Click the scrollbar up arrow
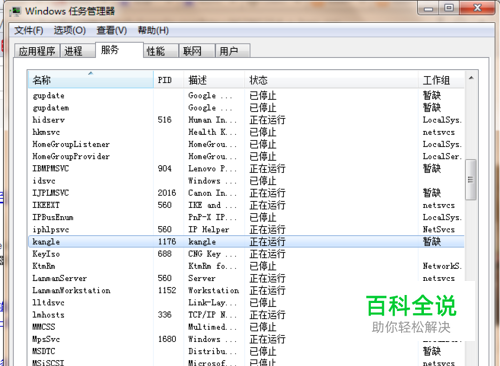The image size is (500, 366). (471, 78)
